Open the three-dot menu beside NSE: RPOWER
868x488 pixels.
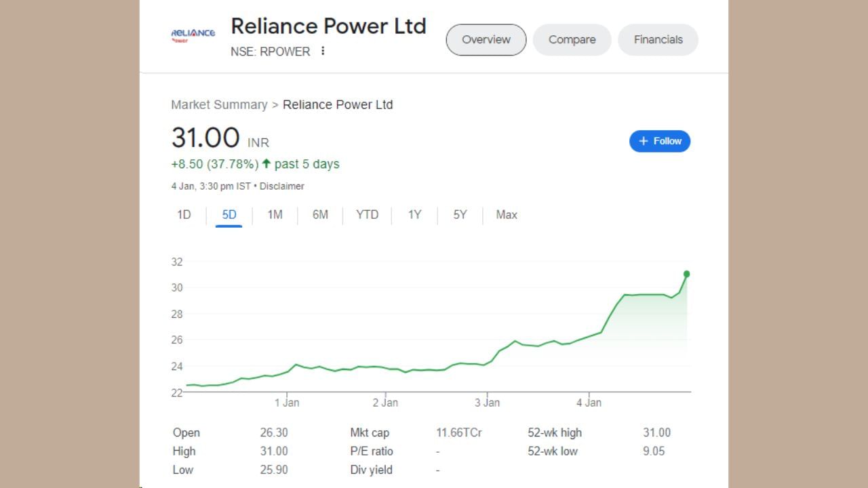pos(323,51)
